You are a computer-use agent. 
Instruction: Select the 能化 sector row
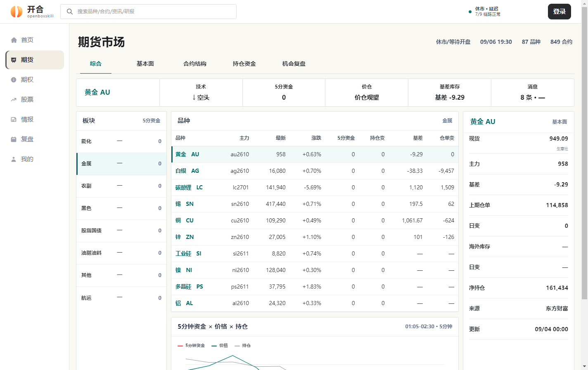tap(121, 141)
